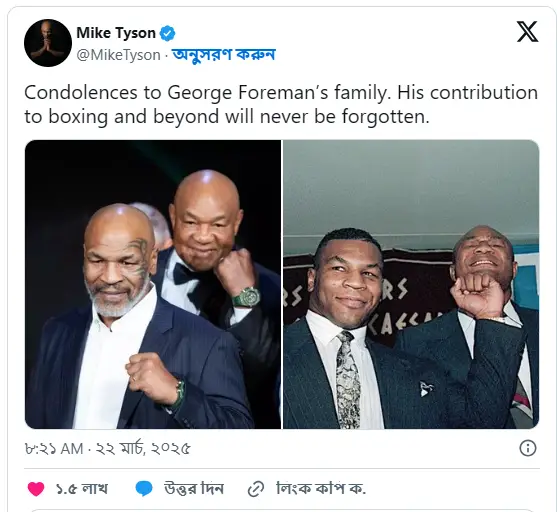The image size is (557, 512).
Task: Click the blue reply bubble icon
Action: coord(144,489)
